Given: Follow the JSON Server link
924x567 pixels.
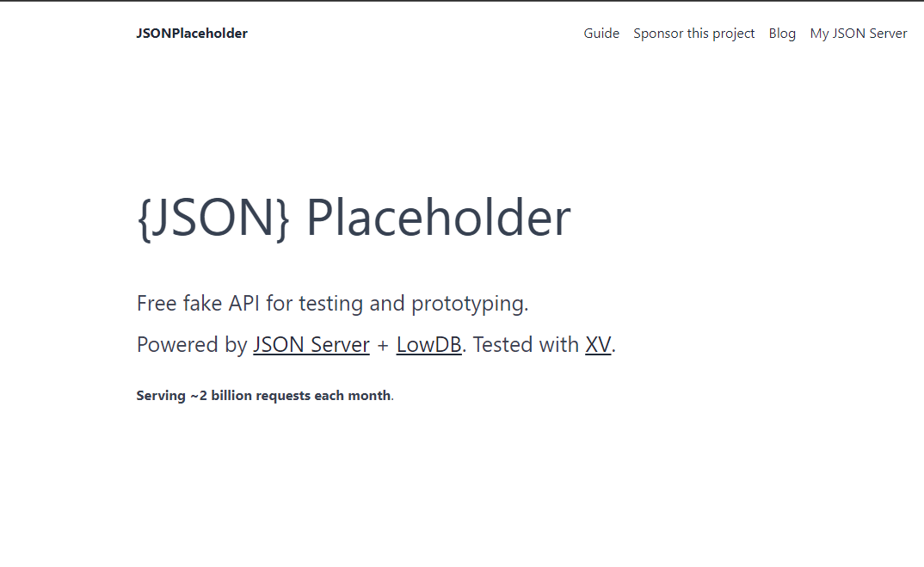Looking at the screenshot, I should point(311,345).
